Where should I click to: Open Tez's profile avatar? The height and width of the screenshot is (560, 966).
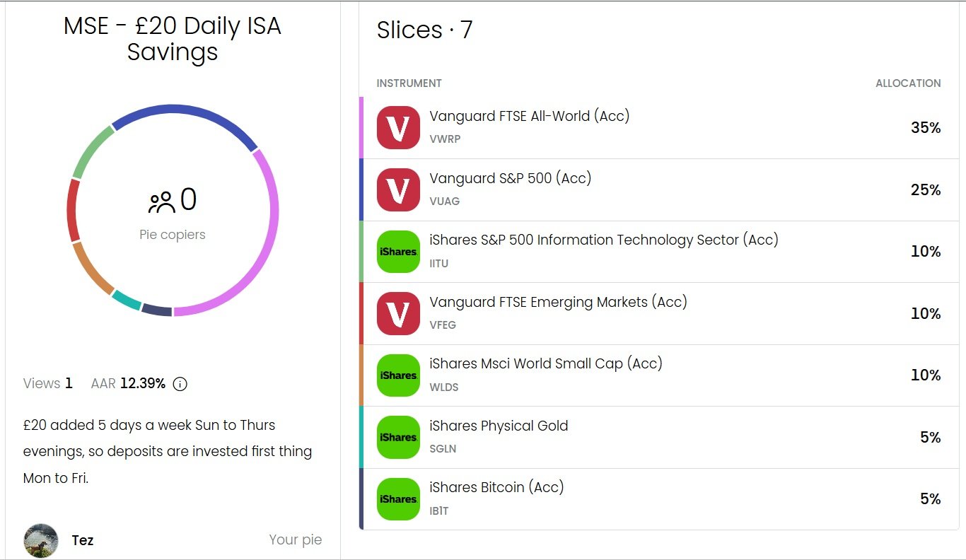41,541
